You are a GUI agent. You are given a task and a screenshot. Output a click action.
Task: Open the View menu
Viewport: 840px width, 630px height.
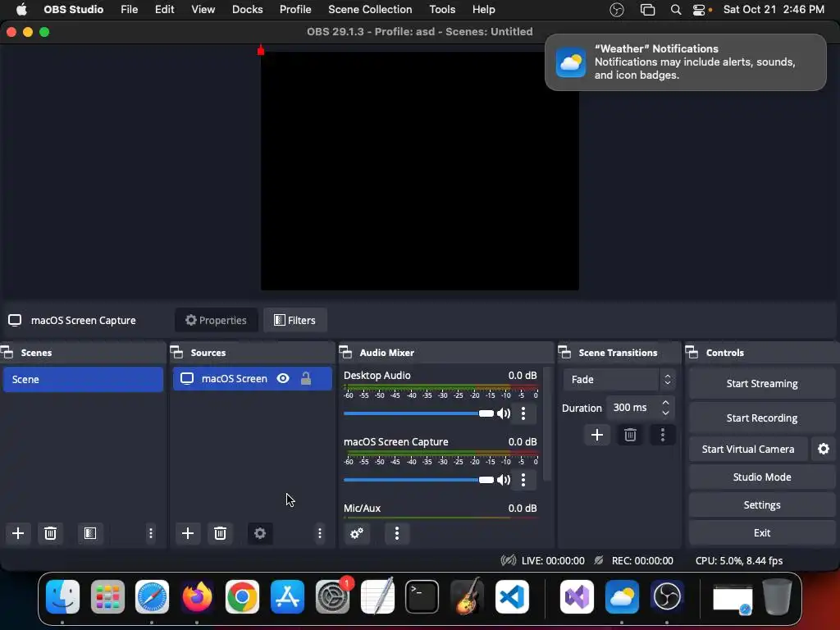(x=203, y=10)
